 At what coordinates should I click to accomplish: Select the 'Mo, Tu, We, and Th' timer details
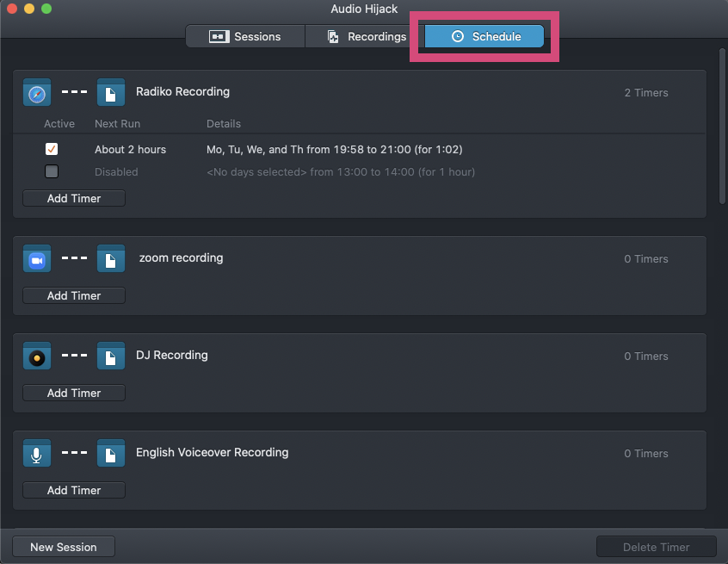[334, 150]
